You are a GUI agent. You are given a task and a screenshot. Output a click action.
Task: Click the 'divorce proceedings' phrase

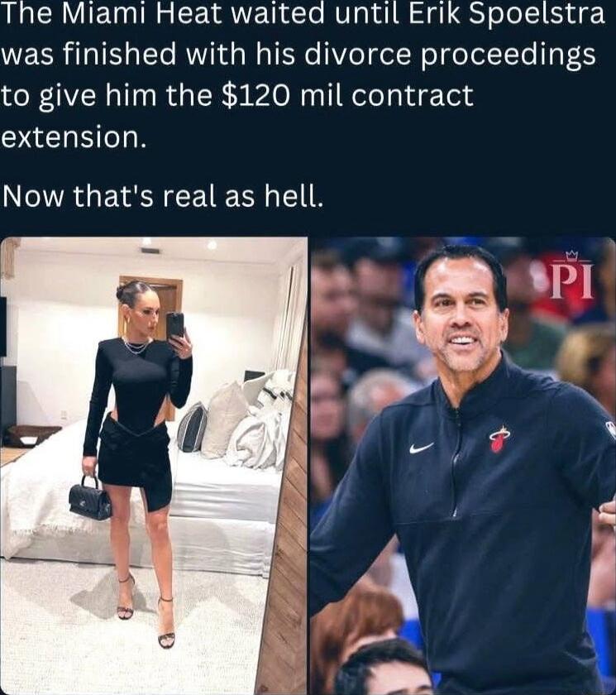coord(450,56)
